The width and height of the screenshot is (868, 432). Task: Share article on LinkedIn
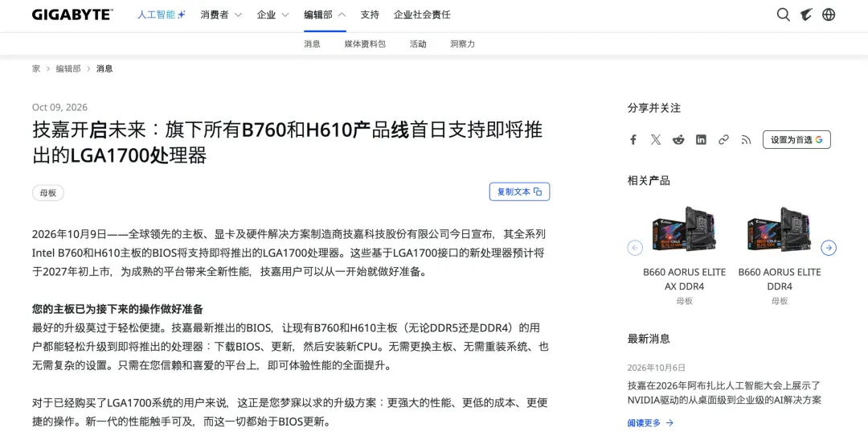click(x=701, y=139)
